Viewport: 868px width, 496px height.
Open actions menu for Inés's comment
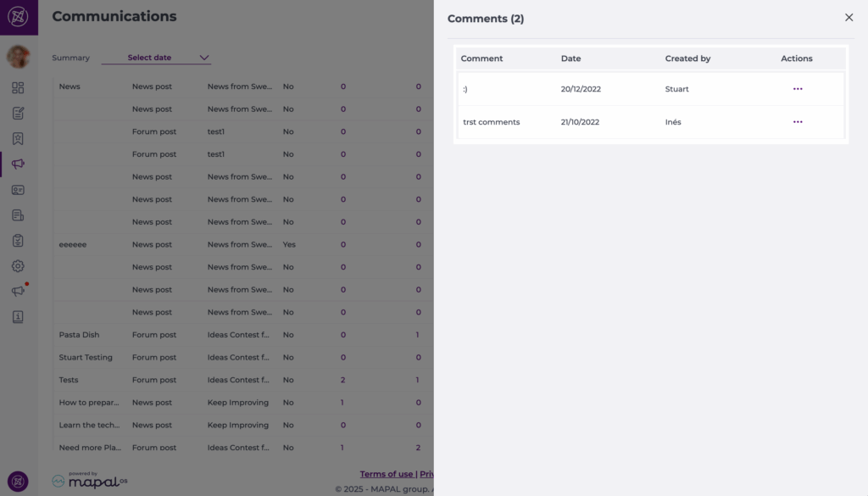pyautogui.click(x=797, y=122)
